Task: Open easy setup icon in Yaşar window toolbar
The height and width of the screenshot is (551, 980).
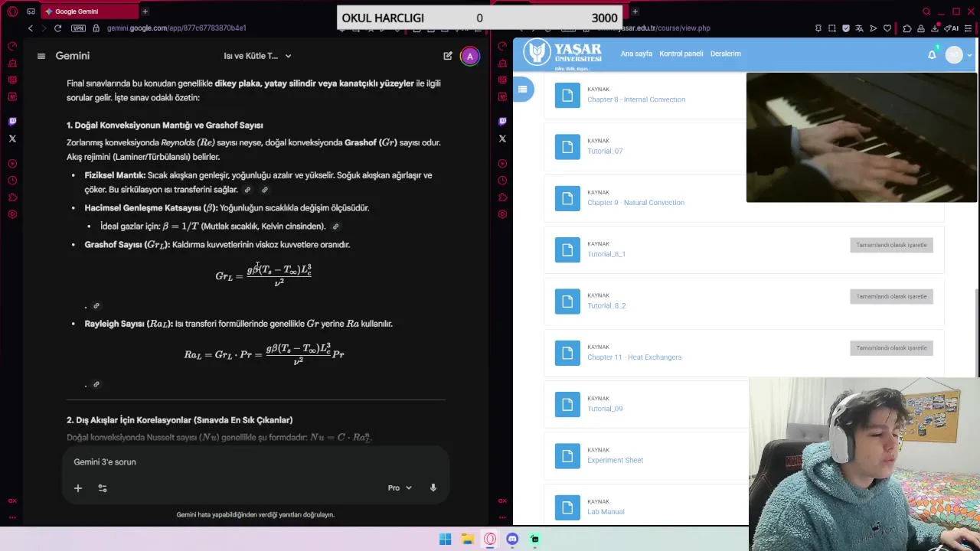Action: click(969, 28)
